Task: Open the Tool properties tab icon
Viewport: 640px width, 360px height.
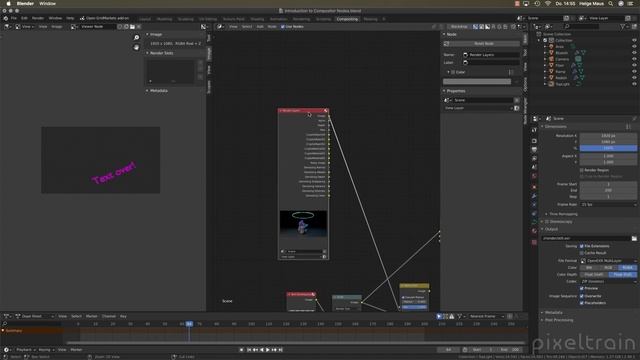Action: pyautogui.click(x=534, y=130)
